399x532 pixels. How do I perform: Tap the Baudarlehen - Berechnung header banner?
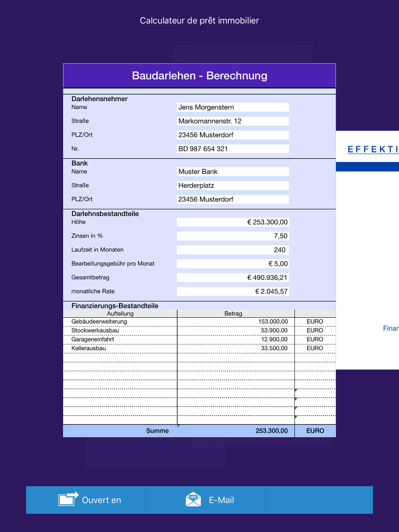(x=199, y=76)
